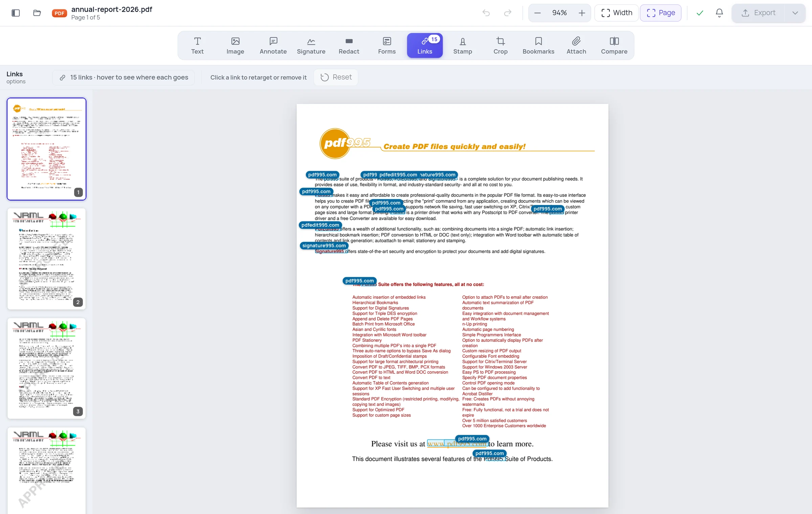Image resolution: width=812 pixels, height=514 pixels.
Task: Select the Image tool
Action: (x=235, y=46)
